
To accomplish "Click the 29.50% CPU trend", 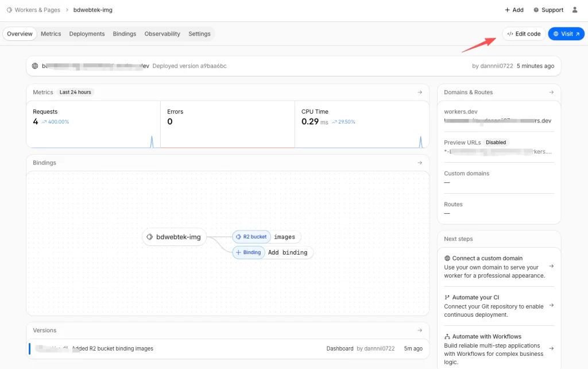I will click(x=343, y=122).
